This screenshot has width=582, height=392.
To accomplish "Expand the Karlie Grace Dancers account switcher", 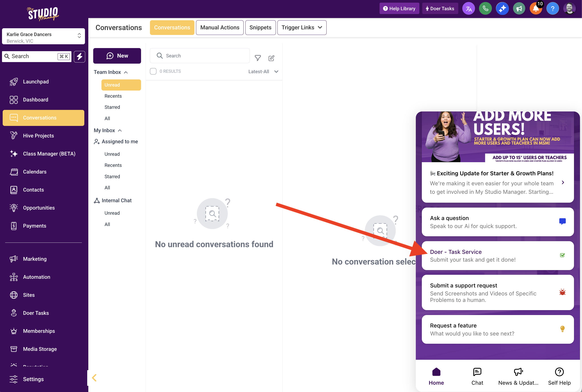I will tap(44, 36).
